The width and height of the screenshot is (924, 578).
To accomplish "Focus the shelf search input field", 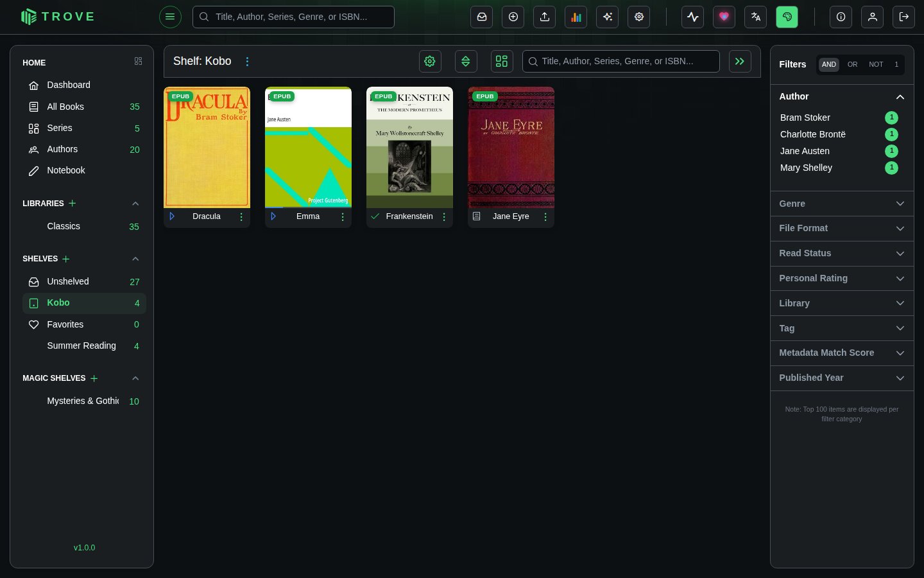I will 621,61.
